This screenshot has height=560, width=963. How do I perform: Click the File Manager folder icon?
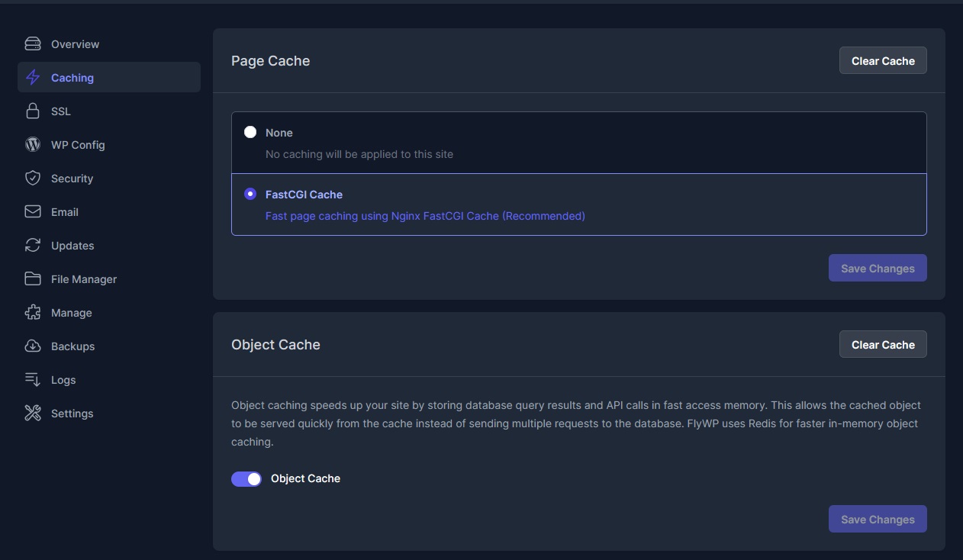[x=33, y=279]
